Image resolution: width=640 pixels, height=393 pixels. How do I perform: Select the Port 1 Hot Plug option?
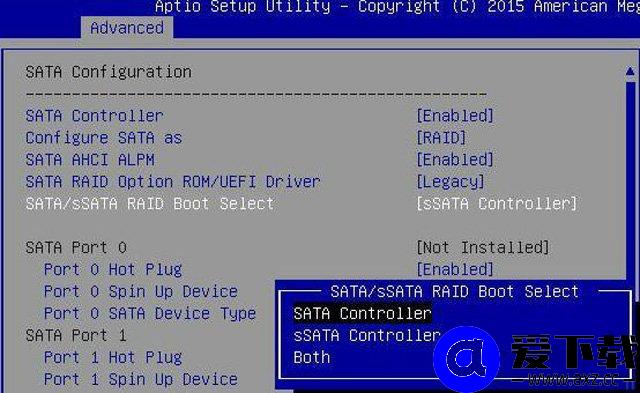(113, 357)
